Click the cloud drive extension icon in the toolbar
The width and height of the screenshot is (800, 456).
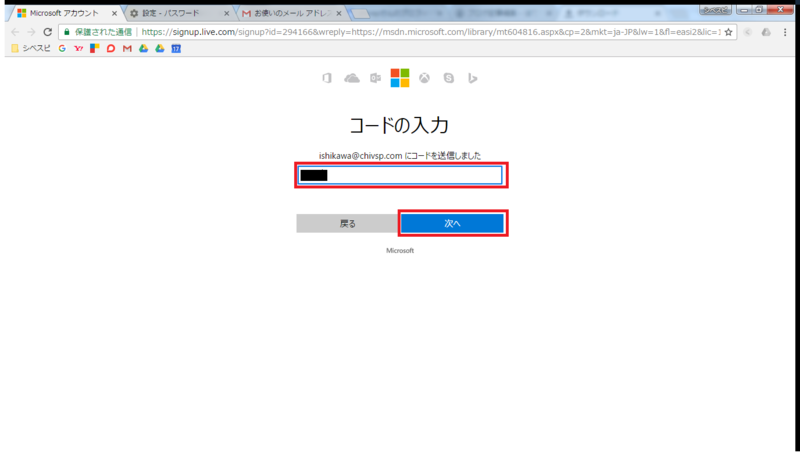point(766,32)
